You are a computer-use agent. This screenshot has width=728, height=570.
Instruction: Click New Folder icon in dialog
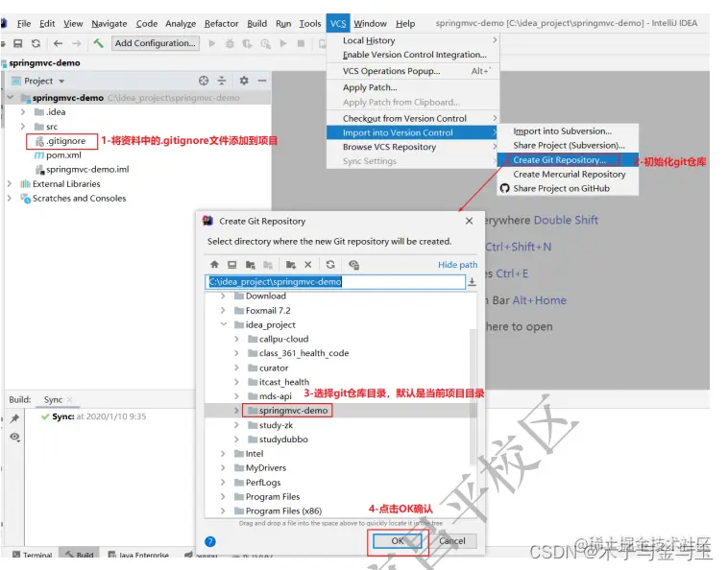[291, 264]
